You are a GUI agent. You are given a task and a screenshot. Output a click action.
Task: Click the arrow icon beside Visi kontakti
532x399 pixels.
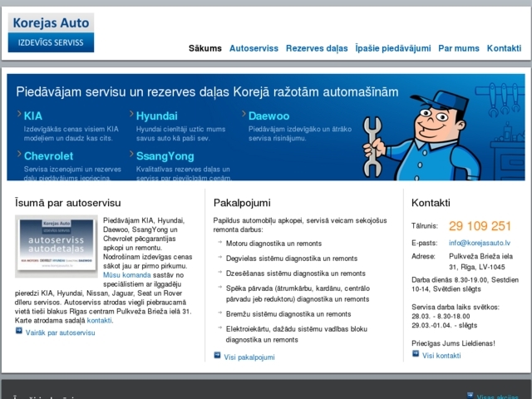click(x=416, y=353)
